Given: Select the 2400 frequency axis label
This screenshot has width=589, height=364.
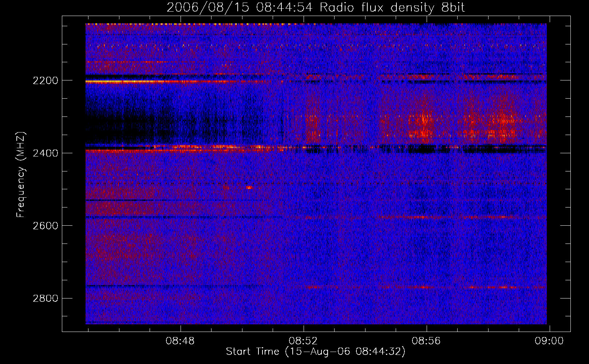Looking at the screenshot, I should [46, 153].
